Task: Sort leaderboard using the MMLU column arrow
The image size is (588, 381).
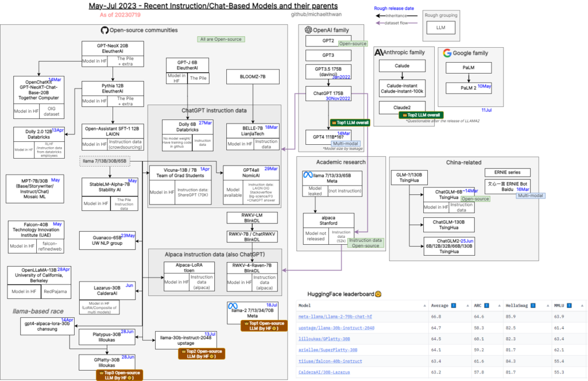Action: (x=582, y=306)
